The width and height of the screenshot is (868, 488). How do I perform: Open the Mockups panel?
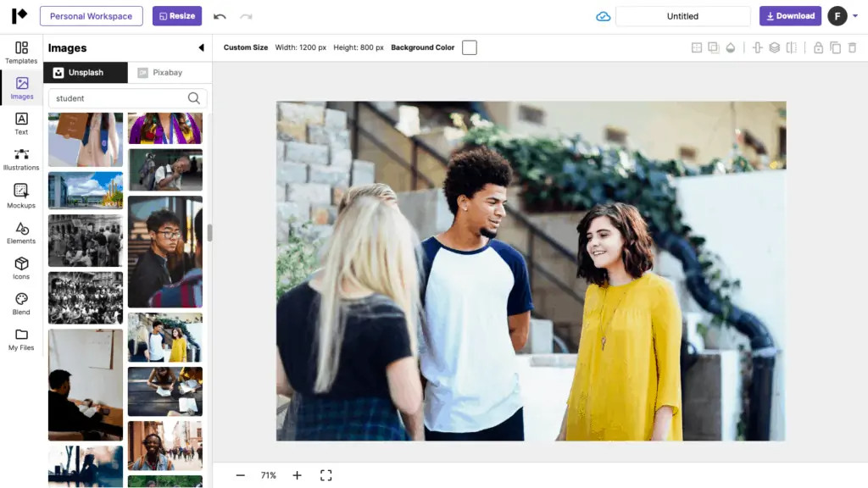pos(21,196)
